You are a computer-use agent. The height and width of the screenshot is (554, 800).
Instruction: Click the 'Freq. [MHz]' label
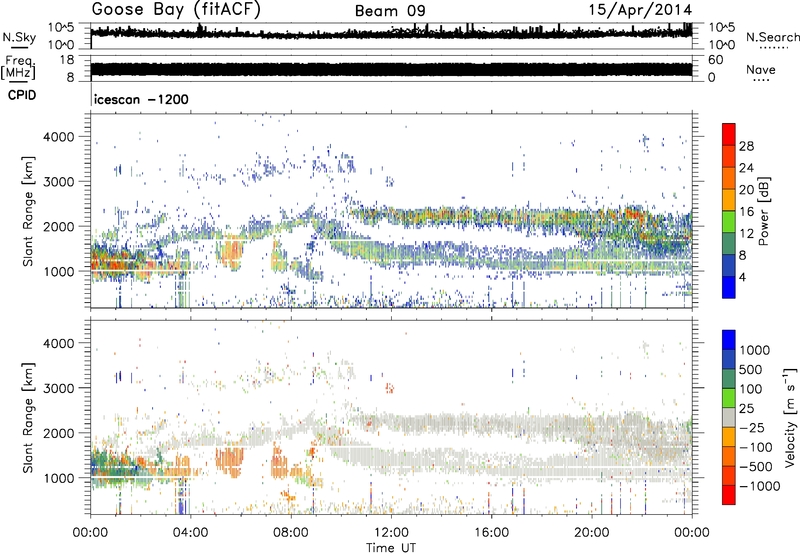pyautogui.click(x=18, y=67)
